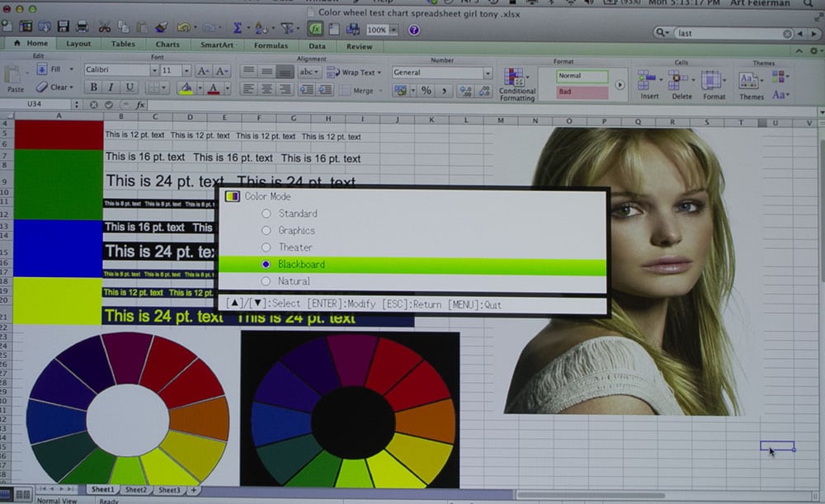Increase font size with the larger A icon
The image size is (825, 504).
coord(203,70)
